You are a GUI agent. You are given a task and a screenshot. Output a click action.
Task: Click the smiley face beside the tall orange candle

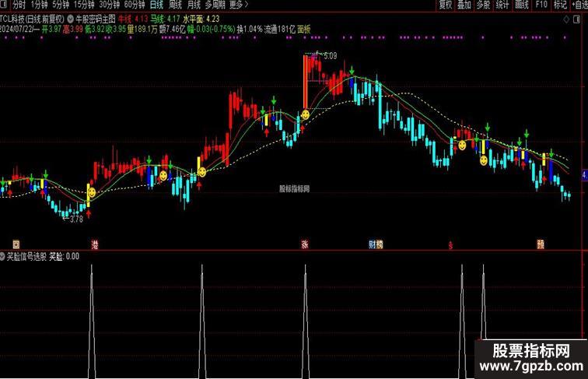pyautogui.click(x=306, y=114)
